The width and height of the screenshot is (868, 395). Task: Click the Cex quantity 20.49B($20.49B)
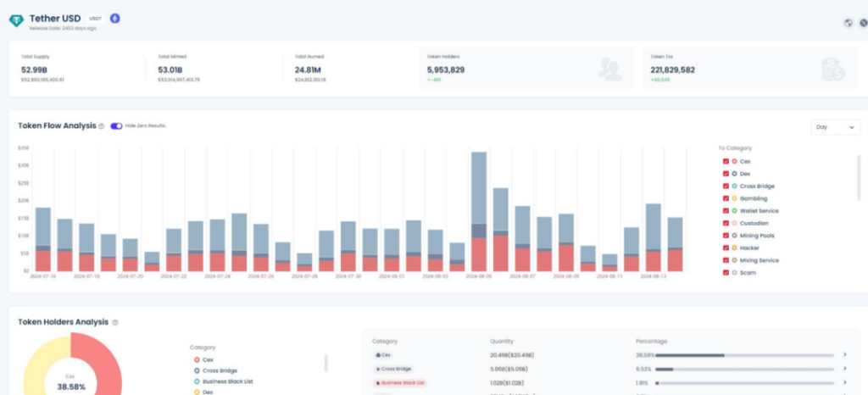click(x=511, y=355)
